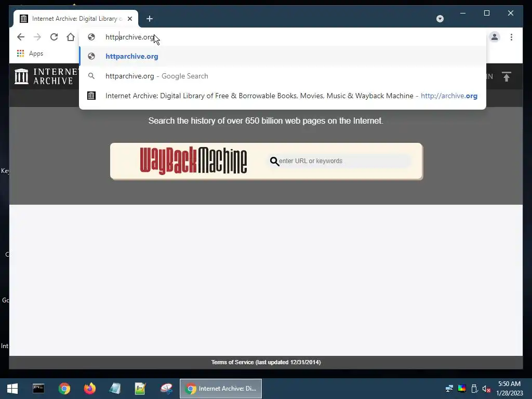Select the Internet Archive Chrome taskbar button

220,389
